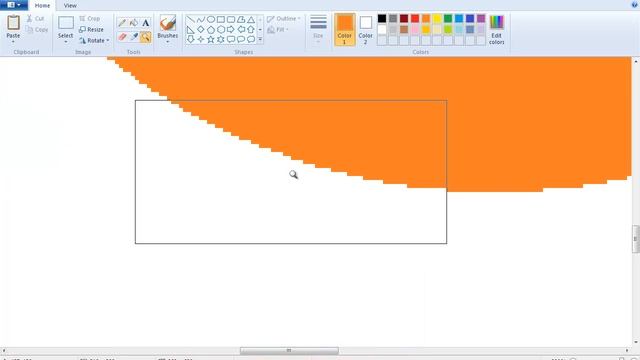Choose the Pentagon shape
The image size is (640, 360).
point(211,29)
